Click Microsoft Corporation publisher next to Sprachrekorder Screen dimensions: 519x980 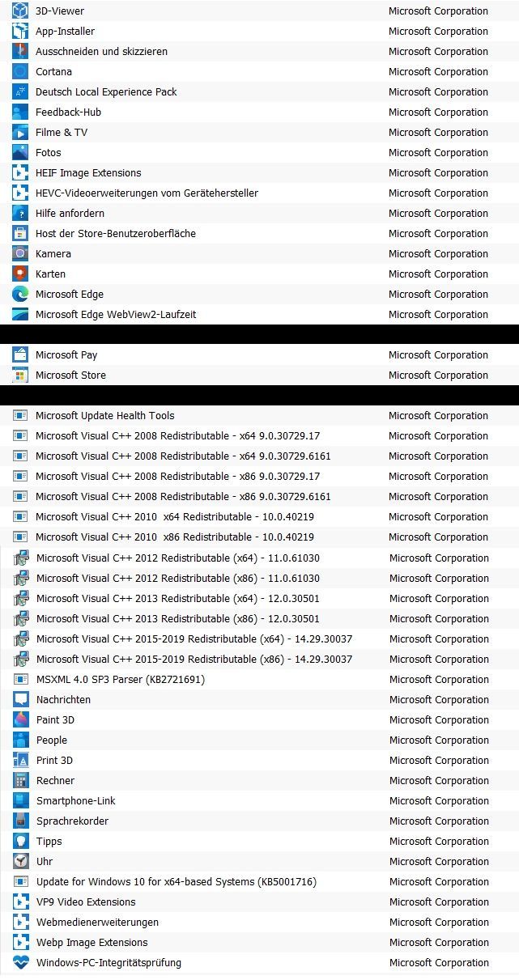(439, 821)
